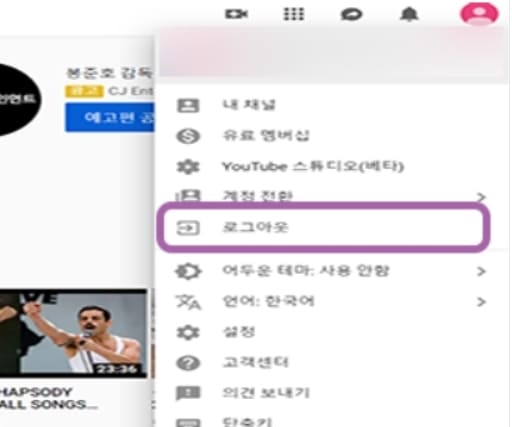Viewport: 512px width, 427px height.
Task: Click the 내 채널 person icon
Action: pyautogui.click(x=188, y=106)
